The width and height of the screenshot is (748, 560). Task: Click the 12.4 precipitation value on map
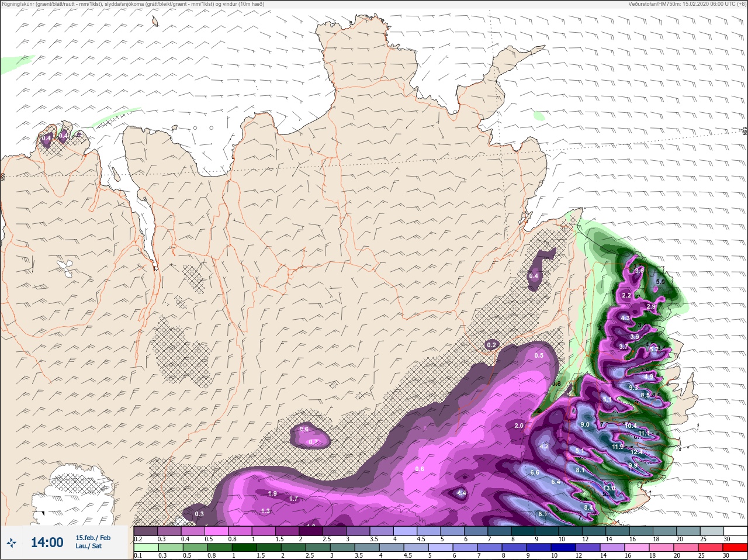pos(636,452)
